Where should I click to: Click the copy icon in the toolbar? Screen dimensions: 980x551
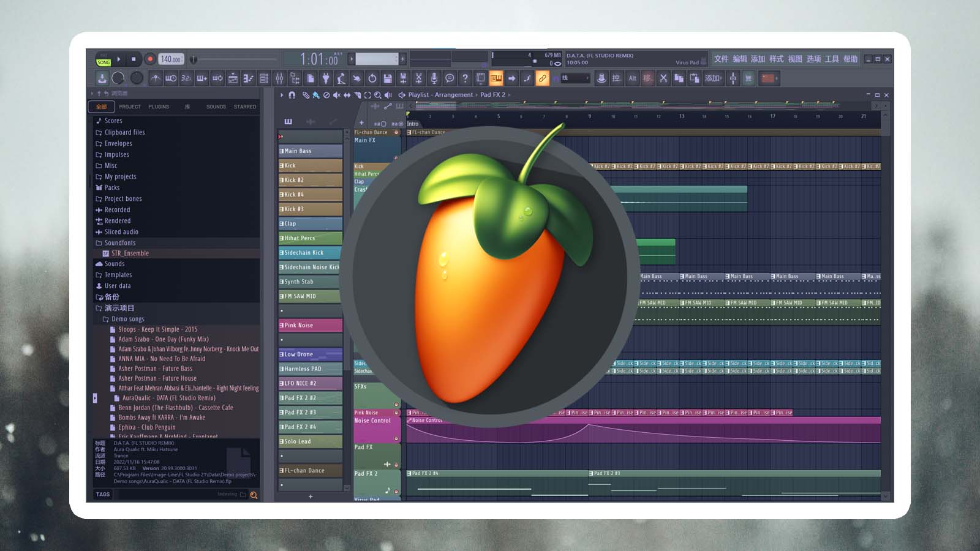tap(679, 78)
